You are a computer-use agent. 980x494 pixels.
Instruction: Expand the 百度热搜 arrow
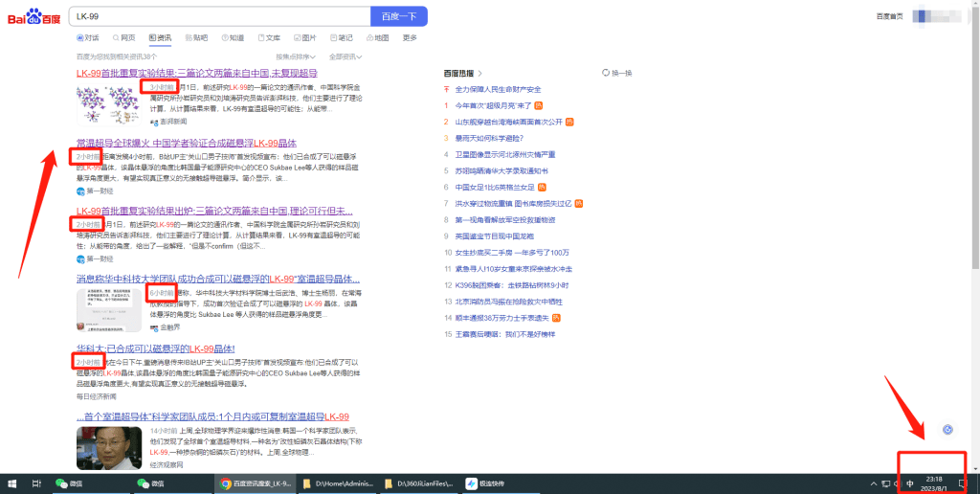tap(480, 73)
